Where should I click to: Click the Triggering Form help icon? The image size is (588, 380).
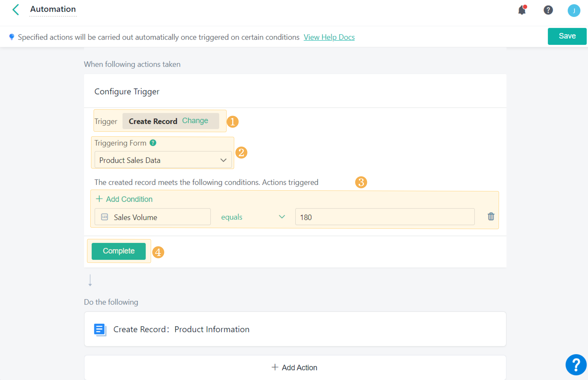coord(153,143)
